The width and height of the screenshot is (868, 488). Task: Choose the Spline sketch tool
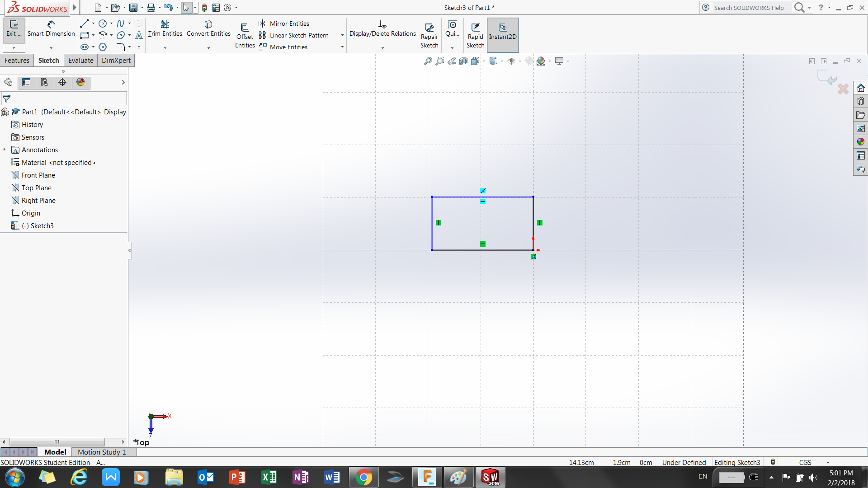(x=121, y=23)
